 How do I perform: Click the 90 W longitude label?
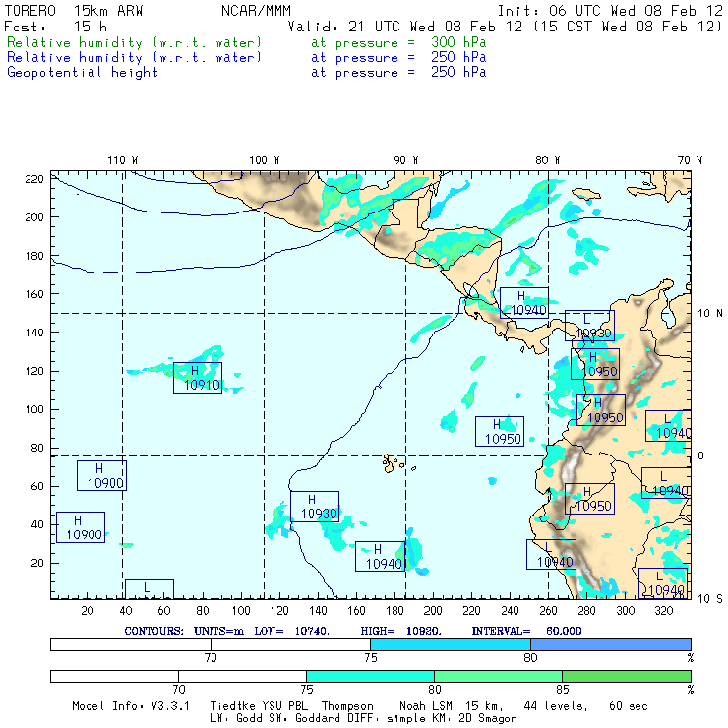[405, 160]
